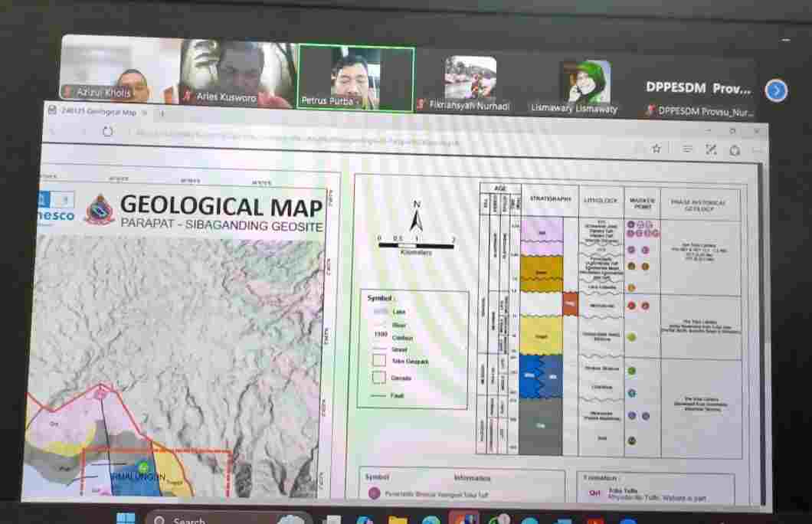Screen dimensions: 812x524
Task: Click the taskbar Search box
Action: tap(228, 519)
